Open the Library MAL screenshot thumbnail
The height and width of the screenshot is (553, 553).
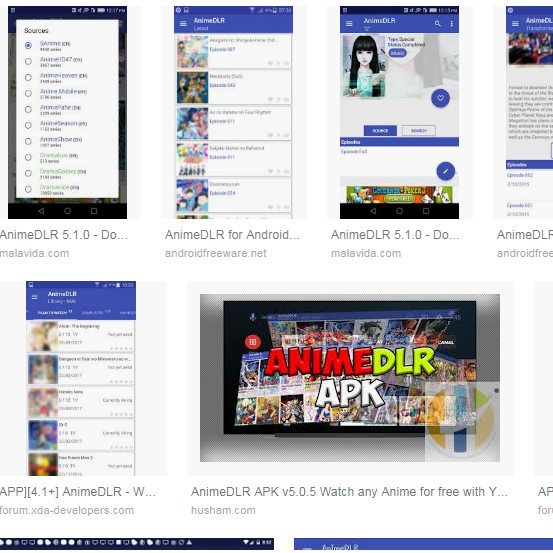81,378
